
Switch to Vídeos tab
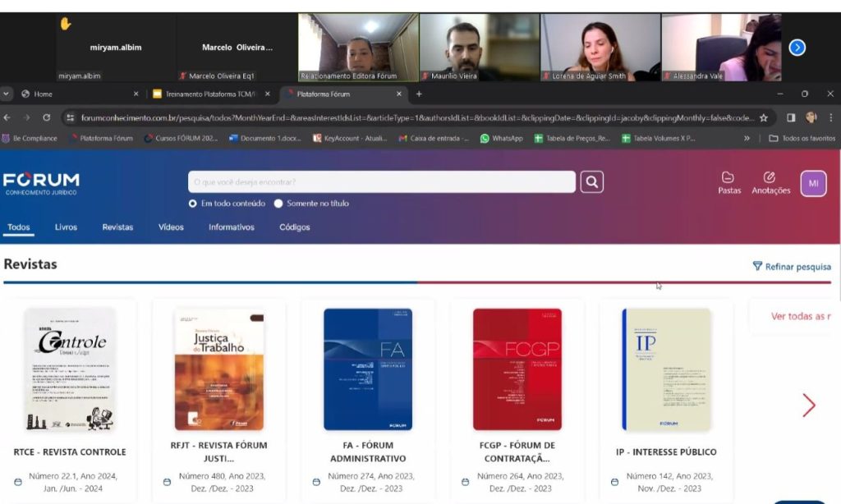click(x=171, y=227)
